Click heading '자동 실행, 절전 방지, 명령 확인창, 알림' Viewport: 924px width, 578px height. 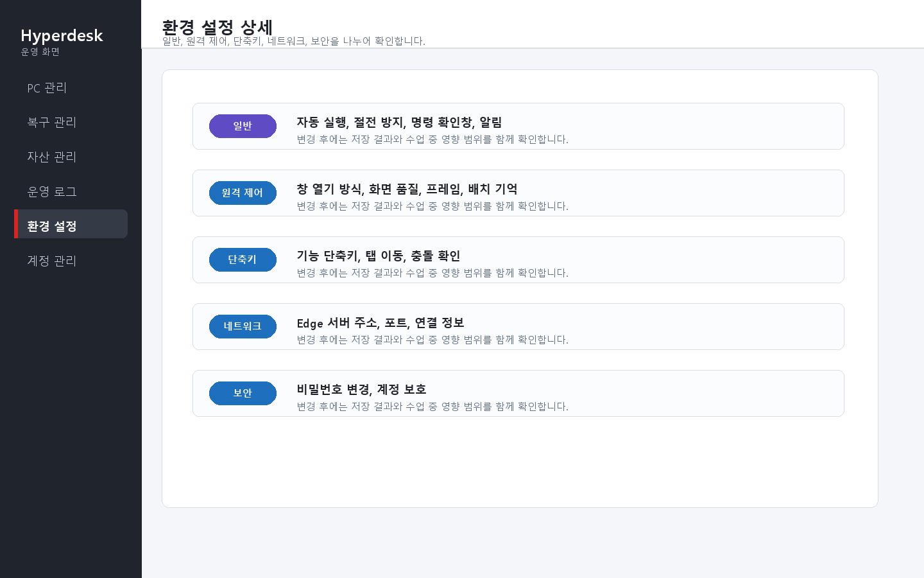pyautogui.click(x=399, y=122)
